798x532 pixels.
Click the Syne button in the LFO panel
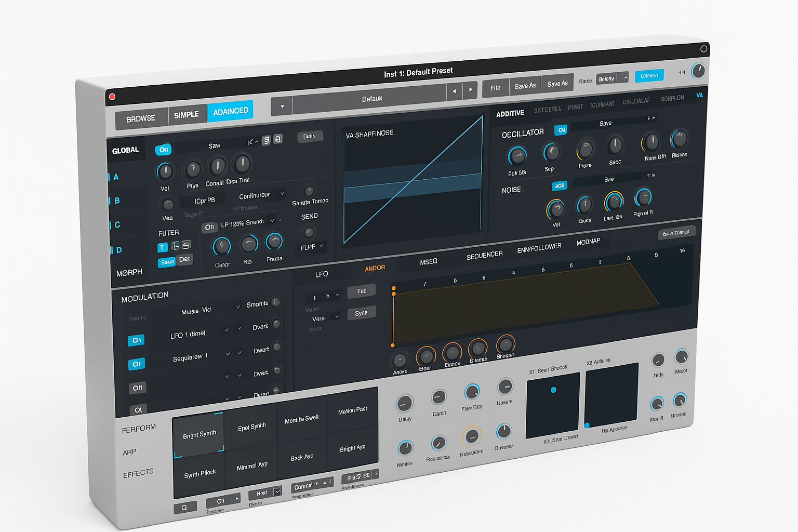[x=361, y=313]
